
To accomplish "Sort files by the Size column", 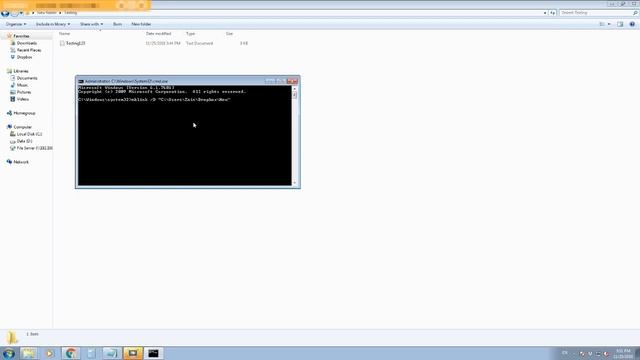I will pos(229,33).
